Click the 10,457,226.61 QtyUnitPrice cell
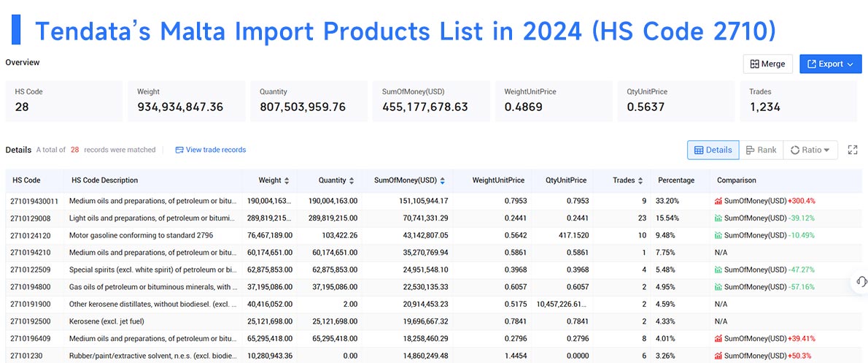The image size is (868, 363). [563, 304]
